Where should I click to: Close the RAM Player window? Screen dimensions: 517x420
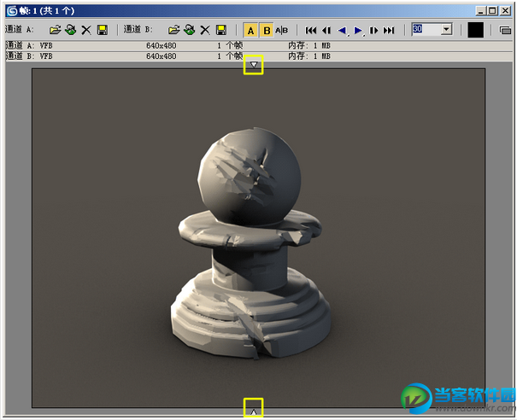[x=505, y=11]
